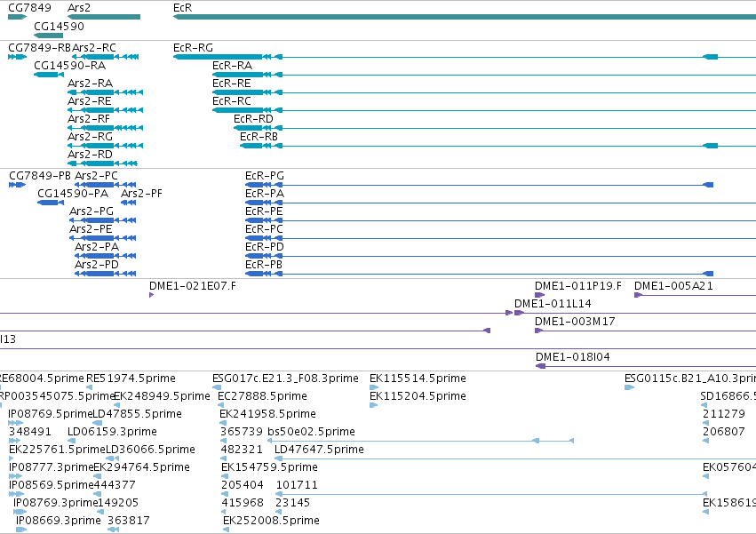Select EST label LD47647.5prime
756x534 pixels.
[319, 450]
